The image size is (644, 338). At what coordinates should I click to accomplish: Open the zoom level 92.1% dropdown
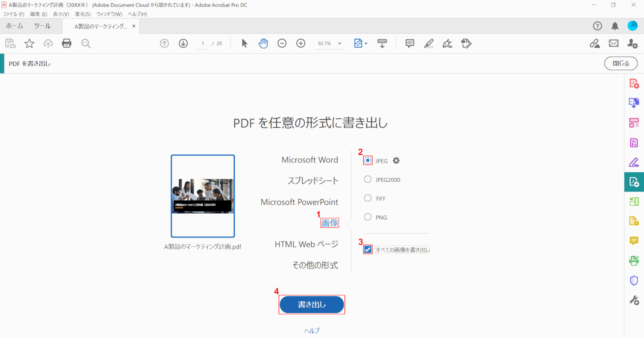(x=340, y=43)
